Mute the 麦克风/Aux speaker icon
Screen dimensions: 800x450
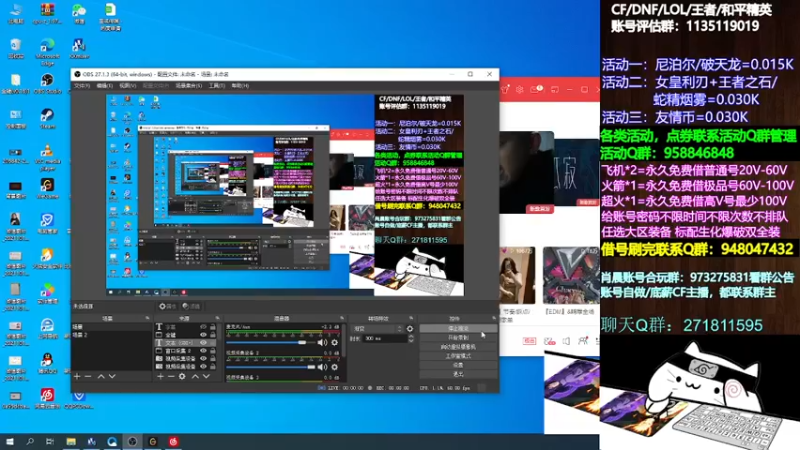[x=322, y=343]
